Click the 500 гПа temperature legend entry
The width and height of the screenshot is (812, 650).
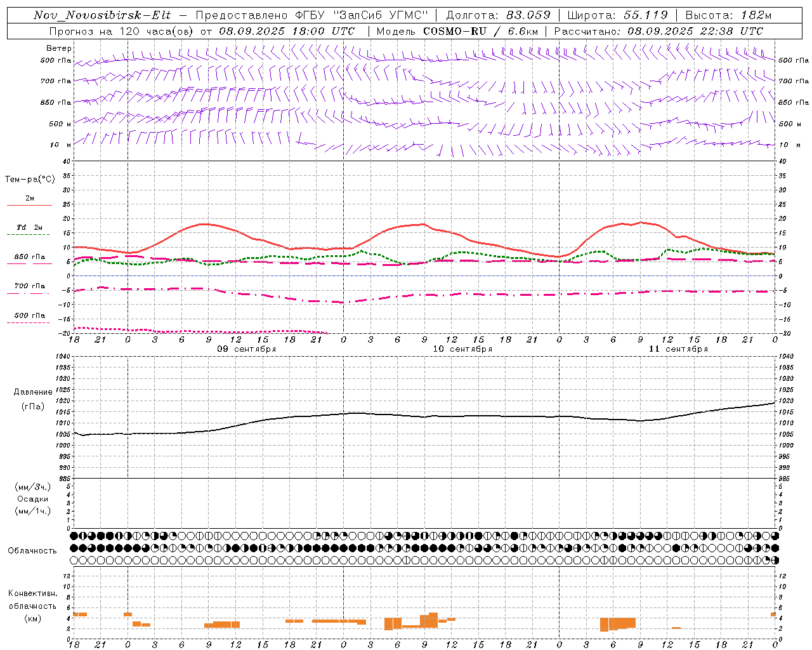(x=30, y=315)
